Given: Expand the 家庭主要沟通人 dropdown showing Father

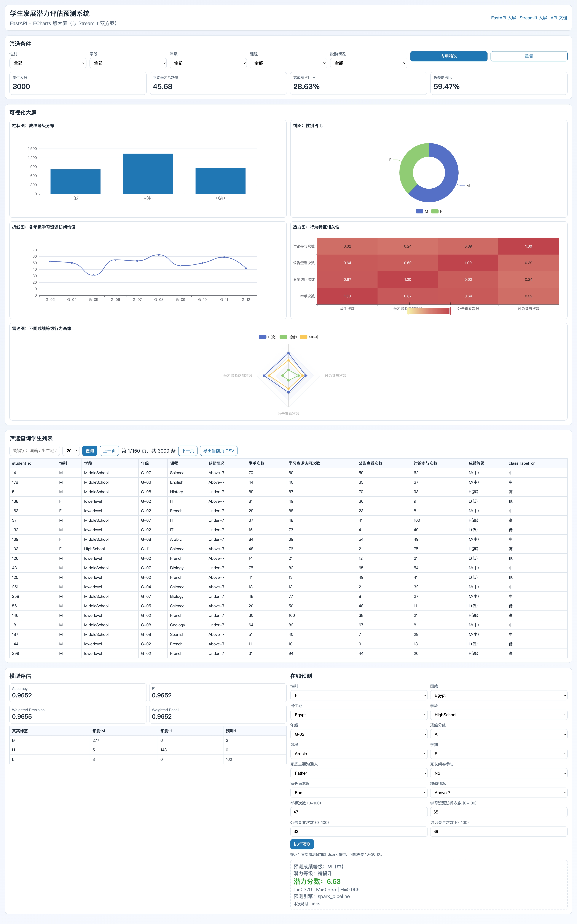Looking at the screenshot, I should tap(359, 773).
